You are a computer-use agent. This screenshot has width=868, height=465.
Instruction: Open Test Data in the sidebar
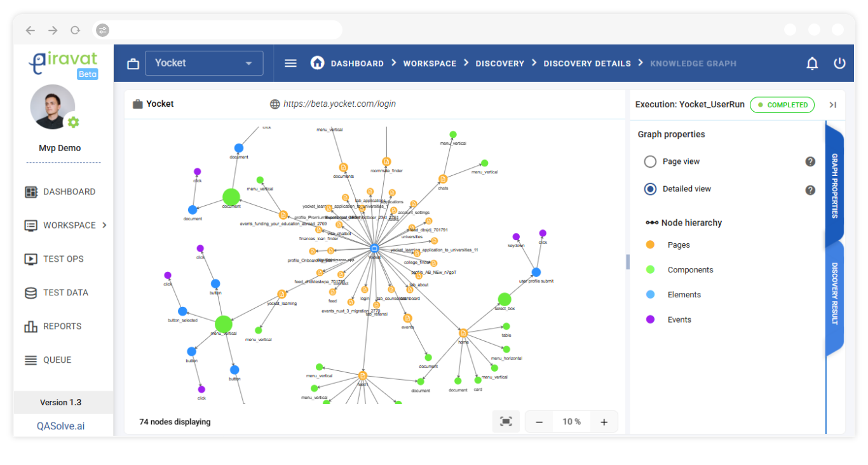pyautogui.click(x=56, y=293)
